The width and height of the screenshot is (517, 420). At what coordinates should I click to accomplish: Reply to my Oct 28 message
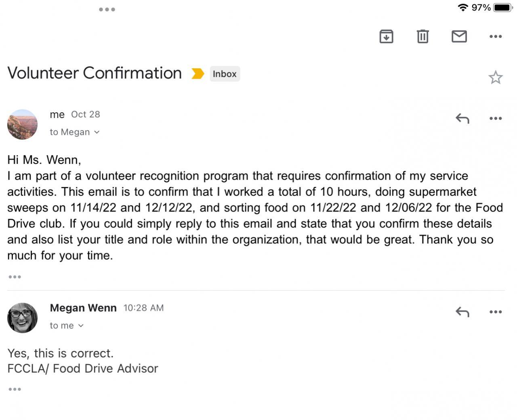tap(462, 118)
